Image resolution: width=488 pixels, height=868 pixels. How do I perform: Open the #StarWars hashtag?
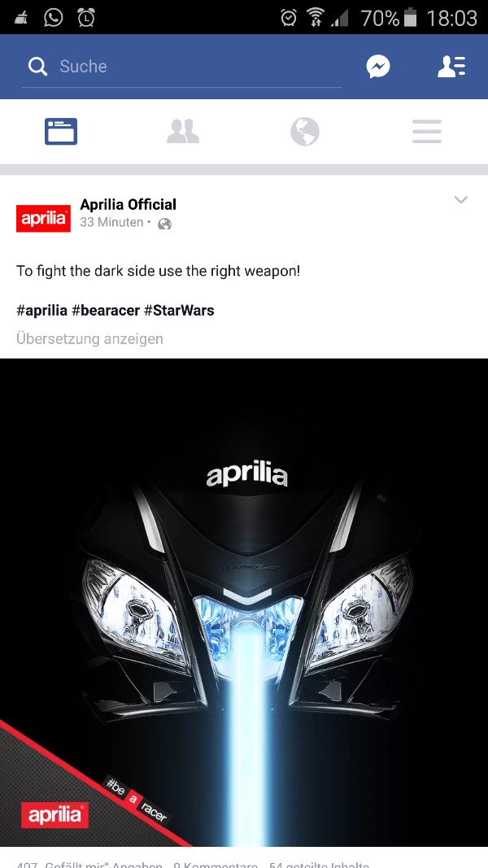pos(179,311)
